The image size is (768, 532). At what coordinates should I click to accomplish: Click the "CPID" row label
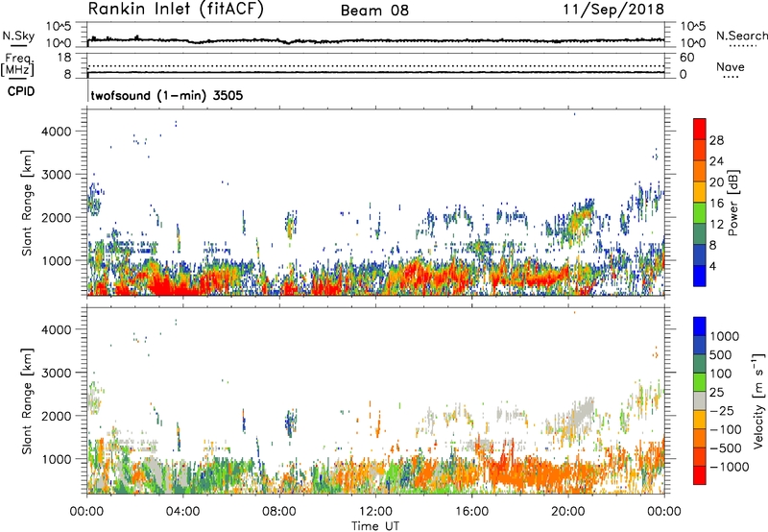point(21,91)
